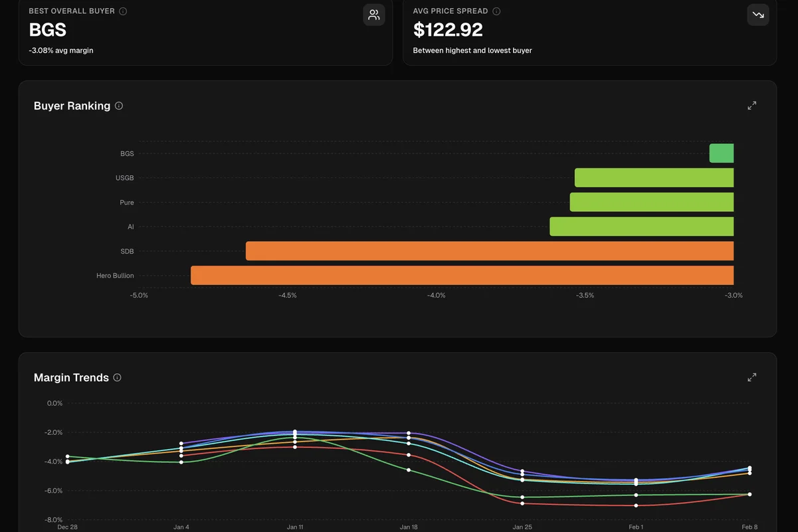The width and height of the screenshot is (798, 532).
Task: Click the trending-down icon in the spread card
Action: tap(758, 15)
